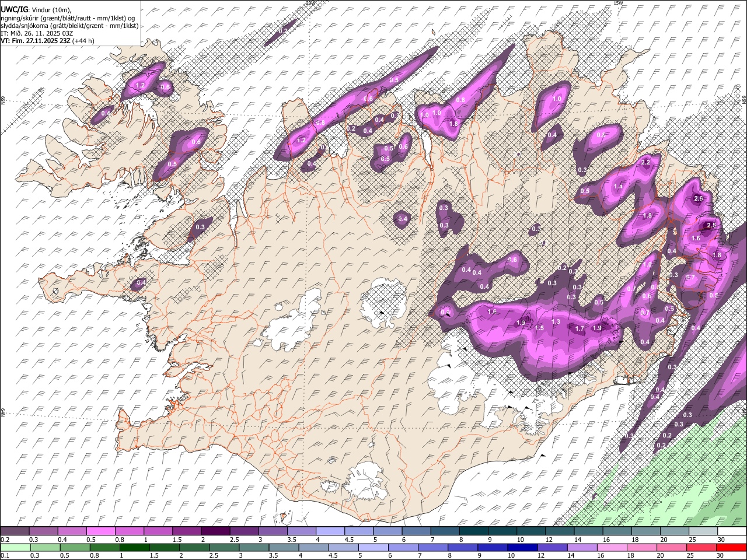747x560 pixels.
Task: Select the light pink 16 rain legend swatch
Action: click(612, 547)
